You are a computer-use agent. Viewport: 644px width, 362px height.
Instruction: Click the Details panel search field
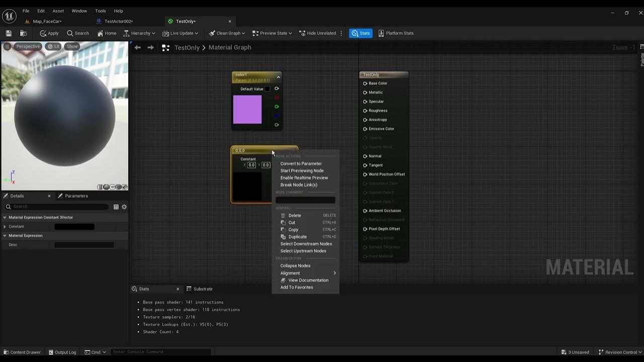point(57,207)
